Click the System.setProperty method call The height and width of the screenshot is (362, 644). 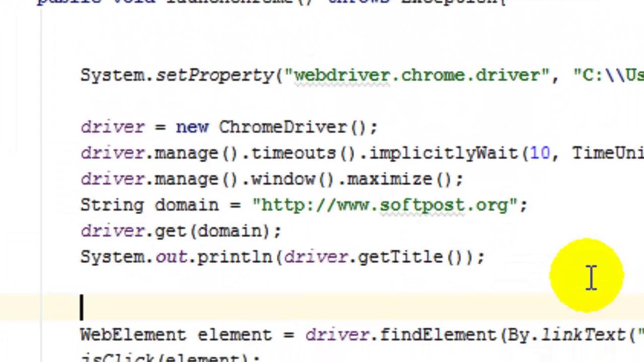click(x=177, y=75)
